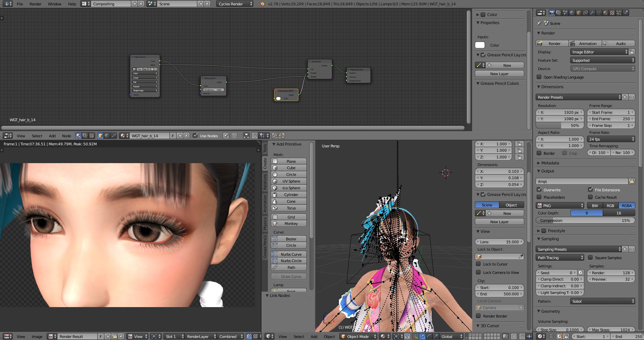Browse output folder with folder icon

pos(632,181)
